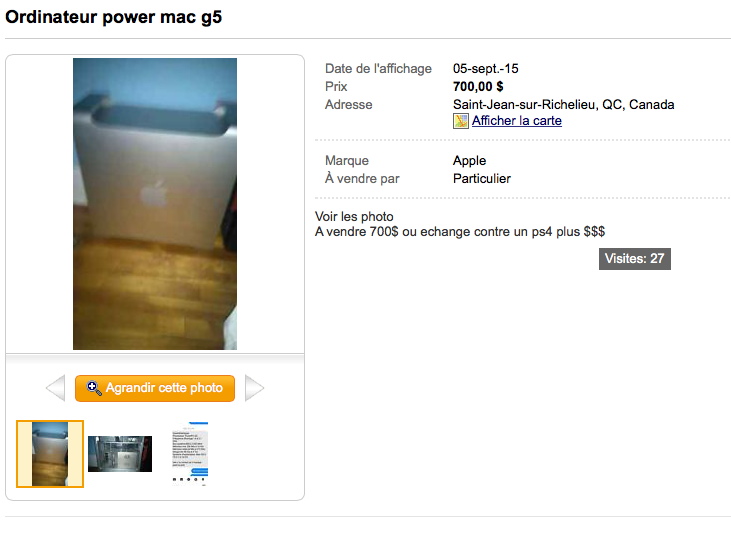Click Agrandir cette photo button text
Image resolution: width=731 pixels, height=543 pixels.
164,388
